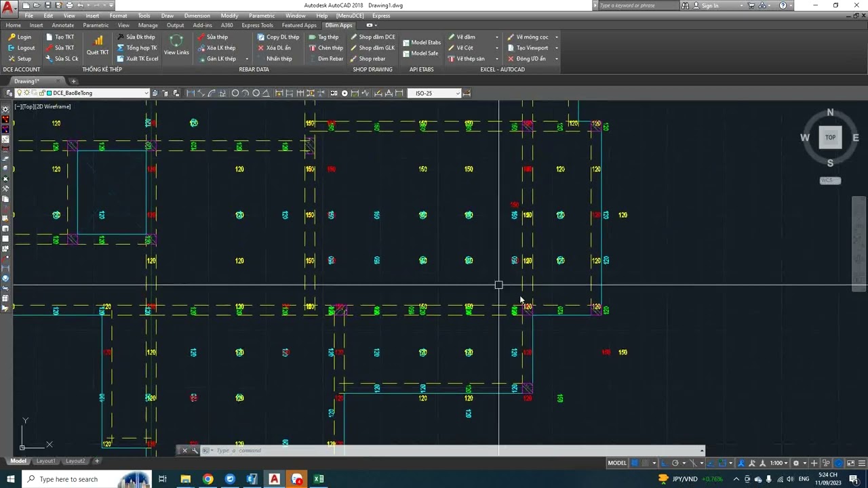This screenshot has height=488, width=868.
Task: Click the Login button
Action: (x=20, y=37)
